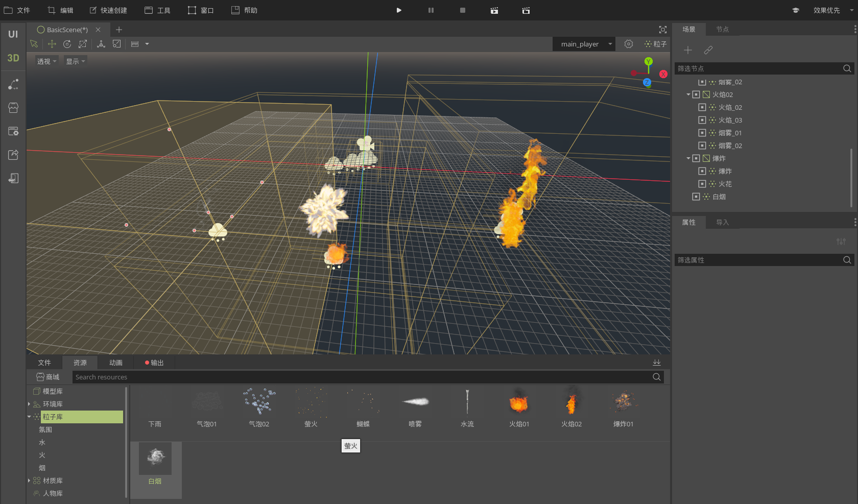The width and height of the screenshot is (858, 504).
Task: Collapse the 爆炸 tree group
Action: point(688,158)
